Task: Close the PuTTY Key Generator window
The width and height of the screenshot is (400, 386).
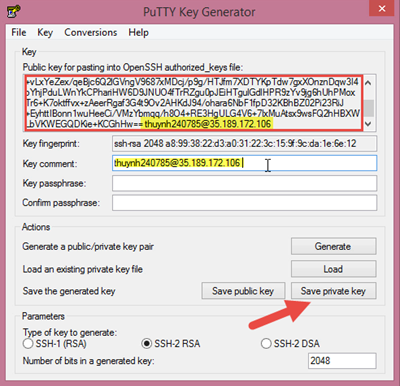Action: coord(382,8)
